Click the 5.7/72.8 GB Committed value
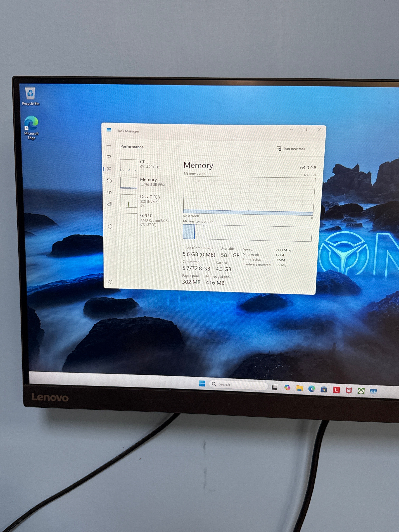 (x=196, y=268)
